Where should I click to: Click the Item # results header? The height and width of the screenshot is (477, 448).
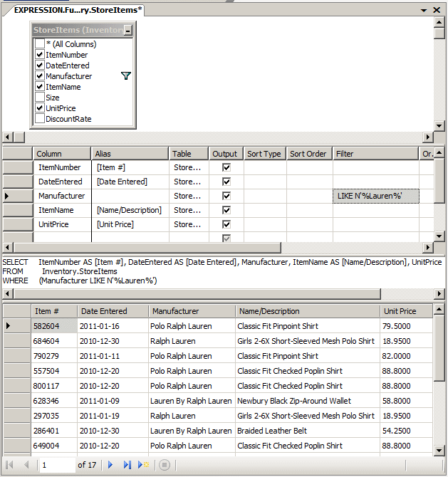click(x=54, y=311)
